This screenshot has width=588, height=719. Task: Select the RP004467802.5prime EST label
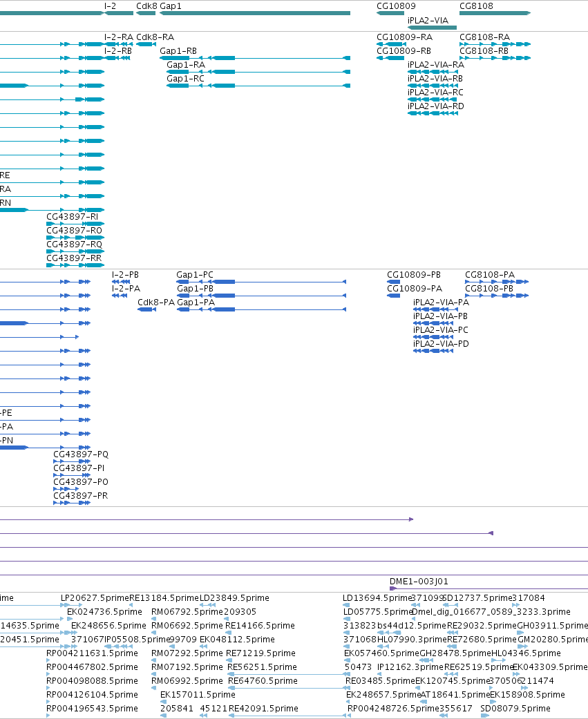pos(92,667)
